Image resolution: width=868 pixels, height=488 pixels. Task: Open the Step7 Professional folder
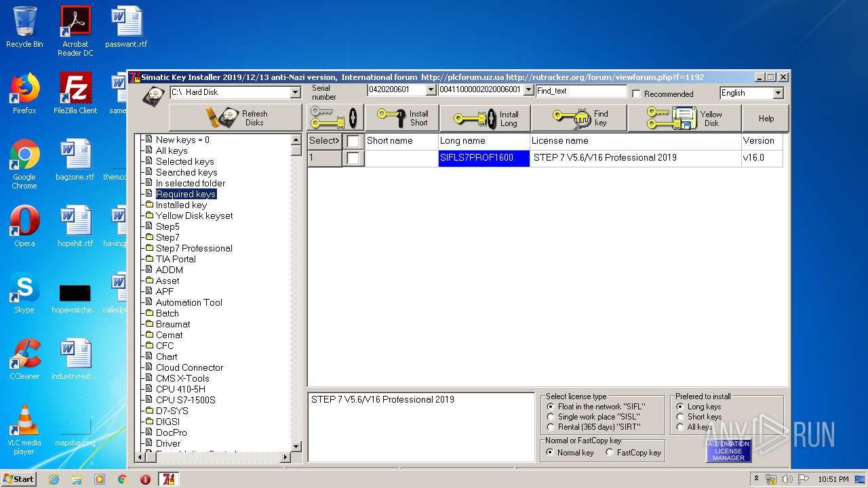(194, 248)
